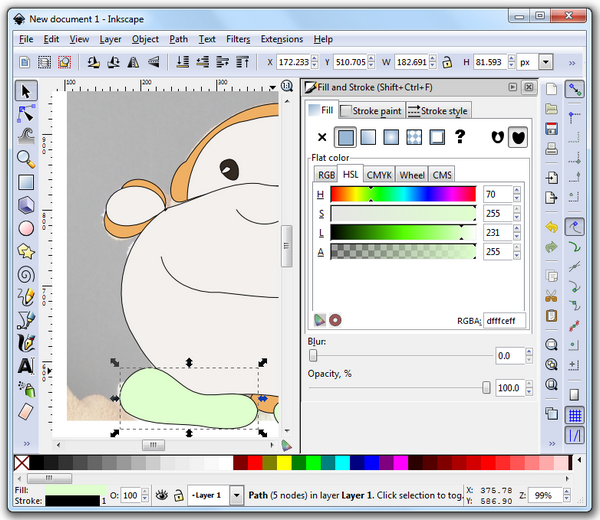The image size is (600, 520).
Task: Switch to the Wheel color tab
Action: click(412, 175)
